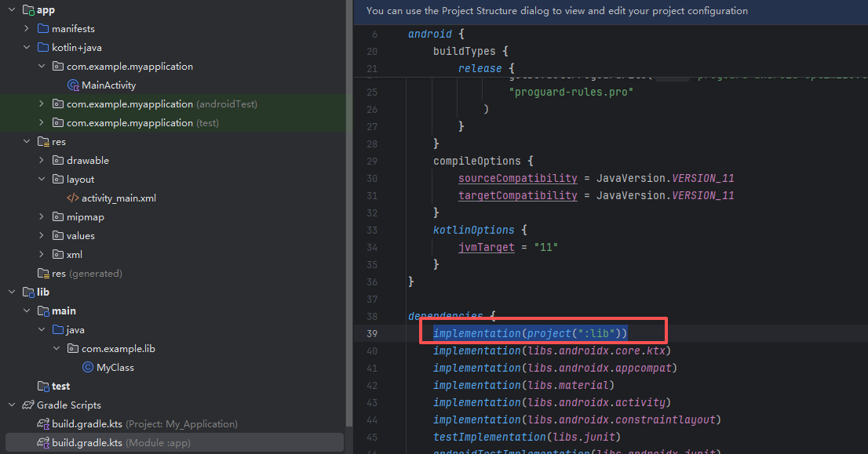The image size is (868, 454).
Task: Click the MainActivity Kotlin class icon
Action: 73,85
